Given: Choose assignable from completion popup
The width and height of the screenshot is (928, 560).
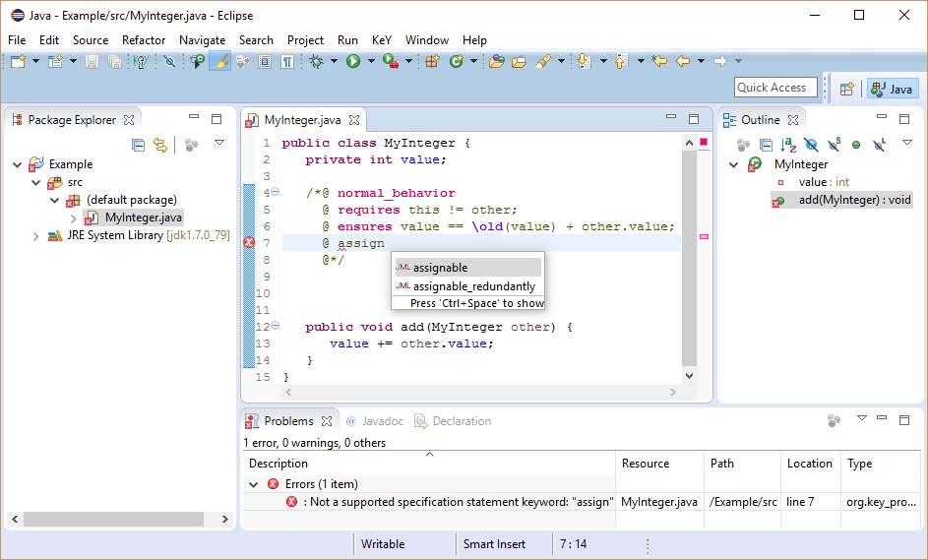Looking at the screenshot, I should coord(467,268).
